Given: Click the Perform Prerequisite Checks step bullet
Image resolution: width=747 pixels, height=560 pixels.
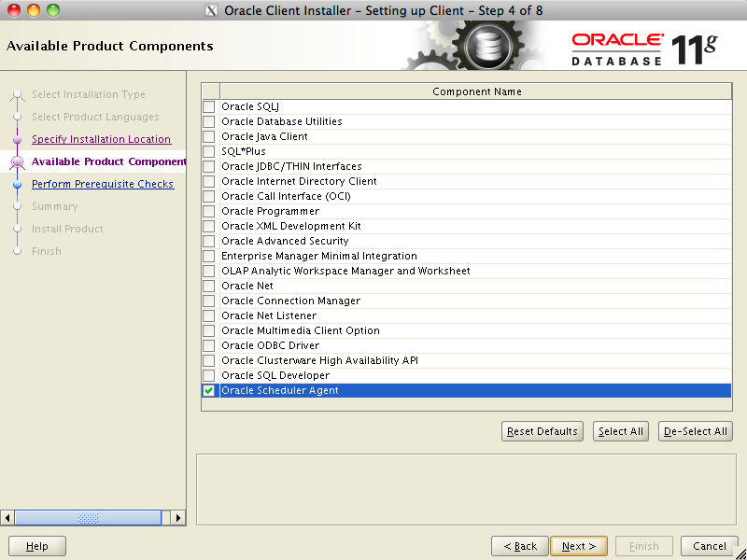Looking at the screenshot, I should pos(18,184).
